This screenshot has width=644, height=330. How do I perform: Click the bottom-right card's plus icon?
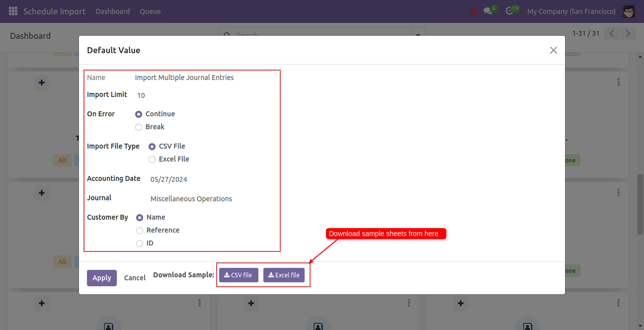(461, 303)
